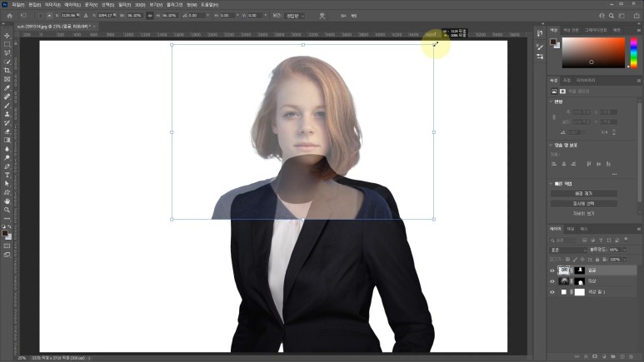
Task: Open the layer filter kind dropdown
Action: 565,240
